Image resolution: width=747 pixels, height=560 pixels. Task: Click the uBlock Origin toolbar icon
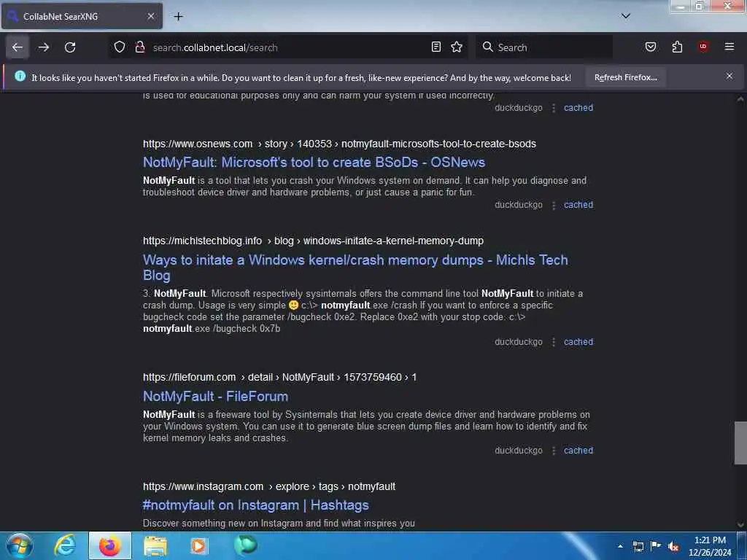click(x=703, y=47)
